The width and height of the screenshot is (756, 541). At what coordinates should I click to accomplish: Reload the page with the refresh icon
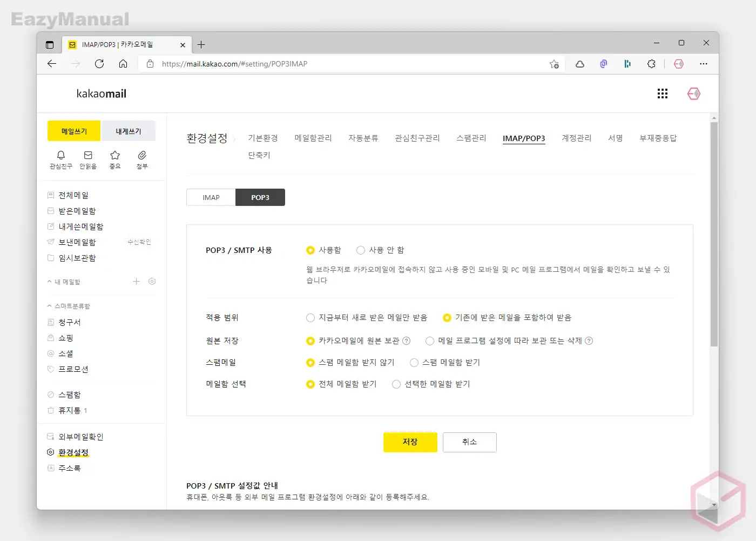pos(99,64)
